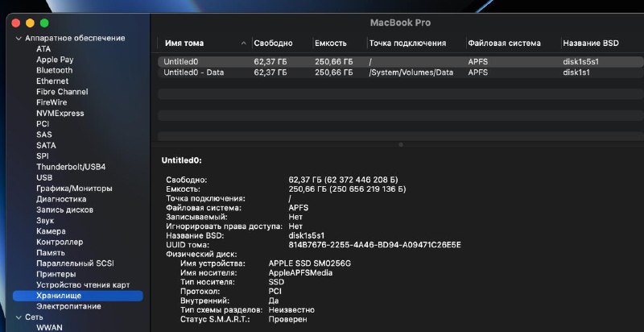Select Контроллер in the sidebar

[60, 242]
